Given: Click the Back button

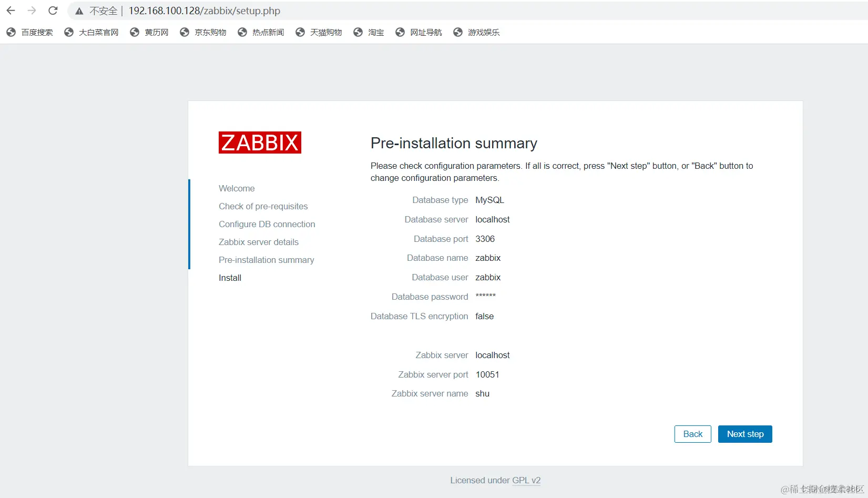Looking at the screenshot, I should click(x=693, y=434).
